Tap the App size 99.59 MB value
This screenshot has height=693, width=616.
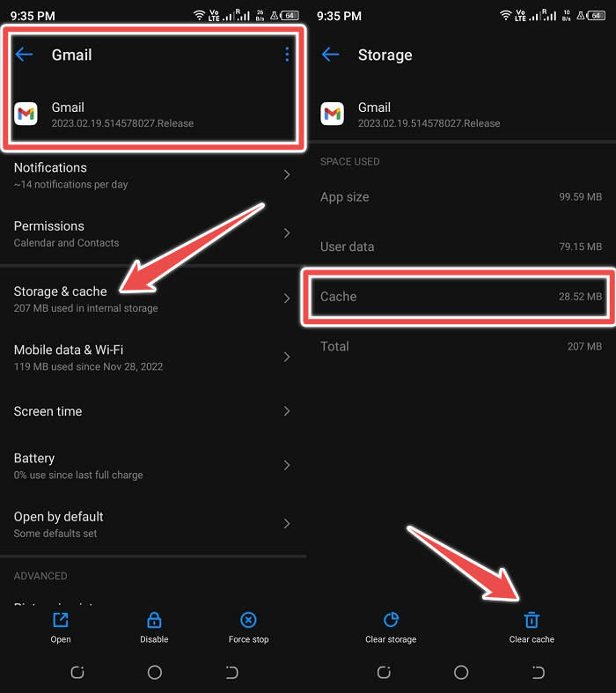tap(580, 196)
